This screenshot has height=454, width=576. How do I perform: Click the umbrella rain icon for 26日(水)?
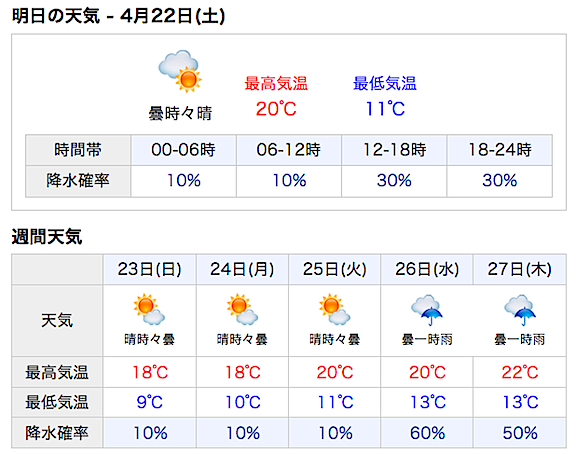427,310
